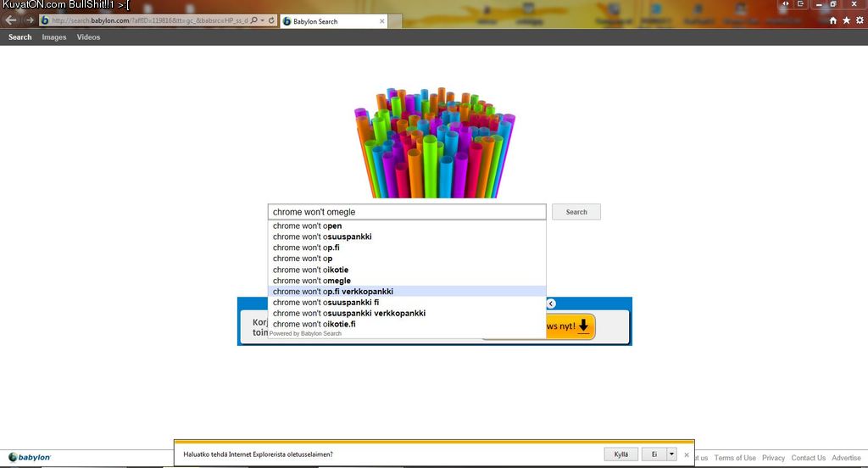
Task: Click the refresh icon in address bar
Action: [x=271, y=20]
